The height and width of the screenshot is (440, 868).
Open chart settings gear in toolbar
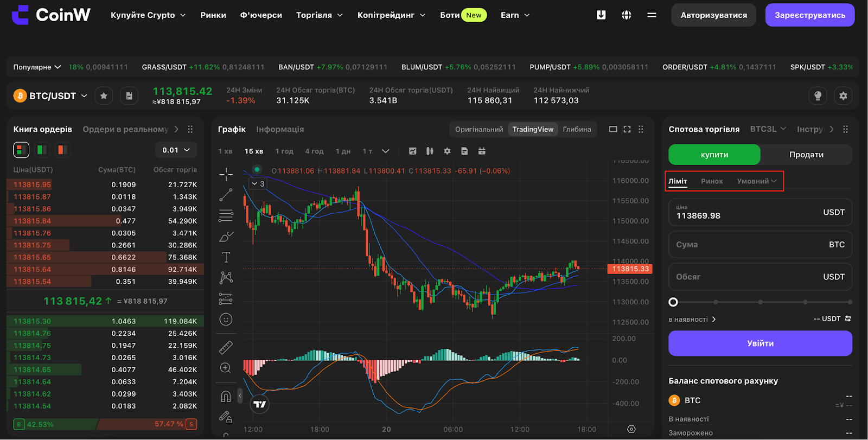pos(447,151)
